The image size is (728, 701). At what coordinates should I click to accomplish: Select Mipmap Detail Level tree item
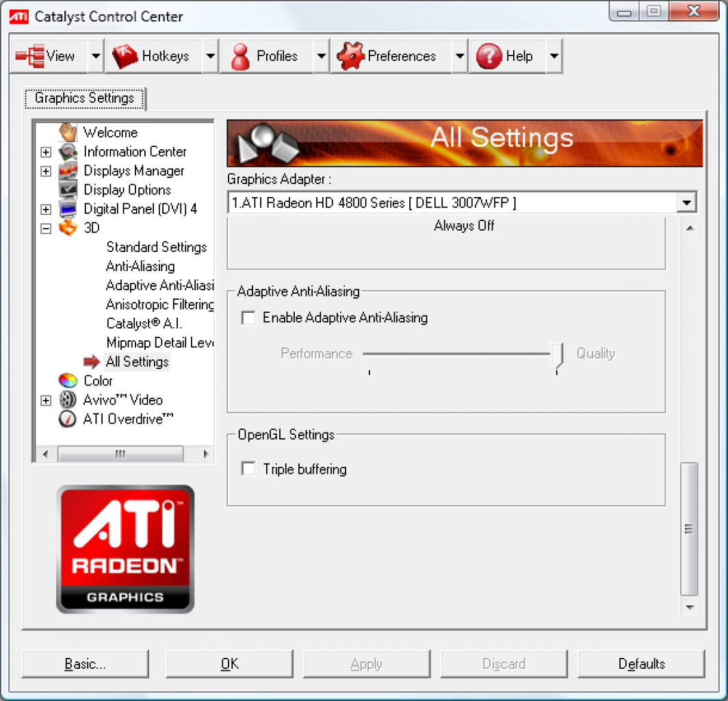159,342
